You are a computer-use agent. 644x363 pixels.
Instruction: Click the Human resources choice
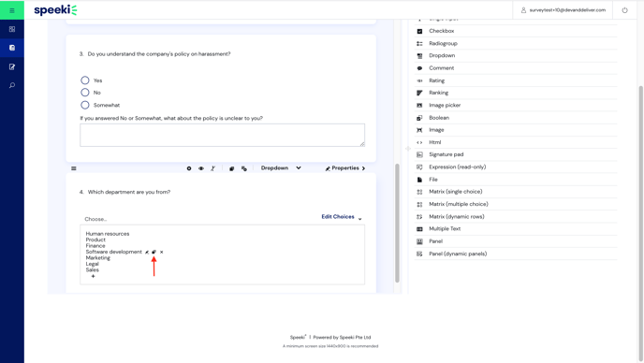[108, 234]
